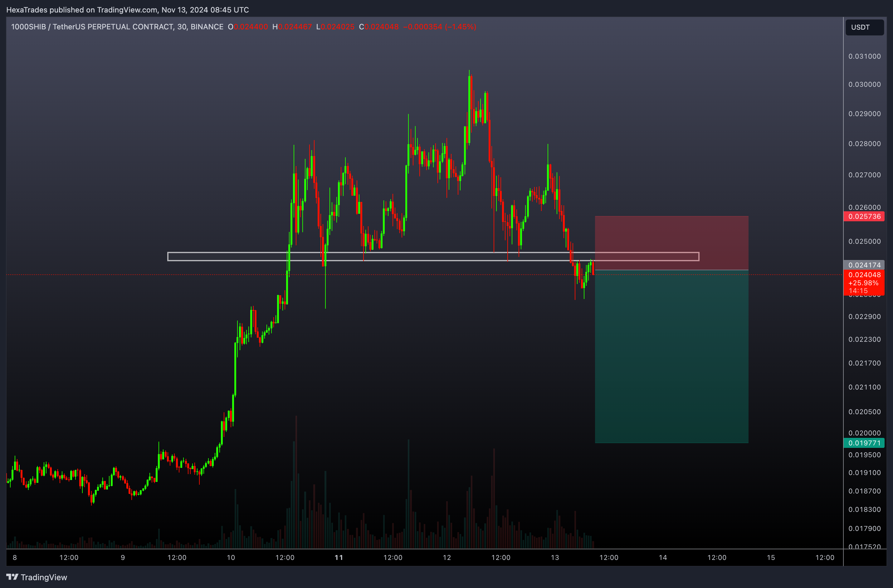Click the bold date label 11 on time axis

(339, 558)
